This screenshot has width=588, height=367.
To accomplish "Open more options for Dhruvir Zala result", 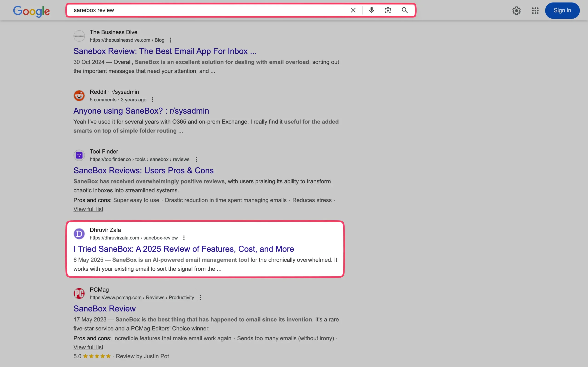I will (184, 238).
